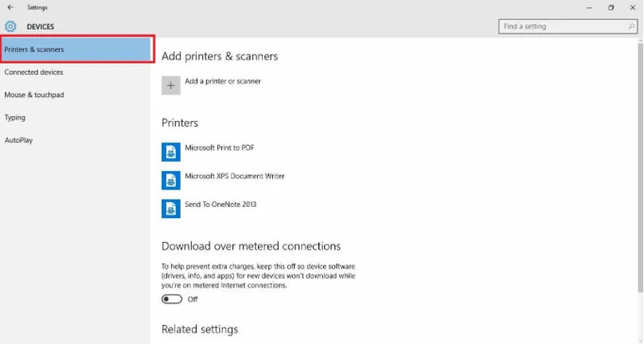Go to Mouse & touchpad settings
This screenshot has height=359, width=644.
click(75, 95)
